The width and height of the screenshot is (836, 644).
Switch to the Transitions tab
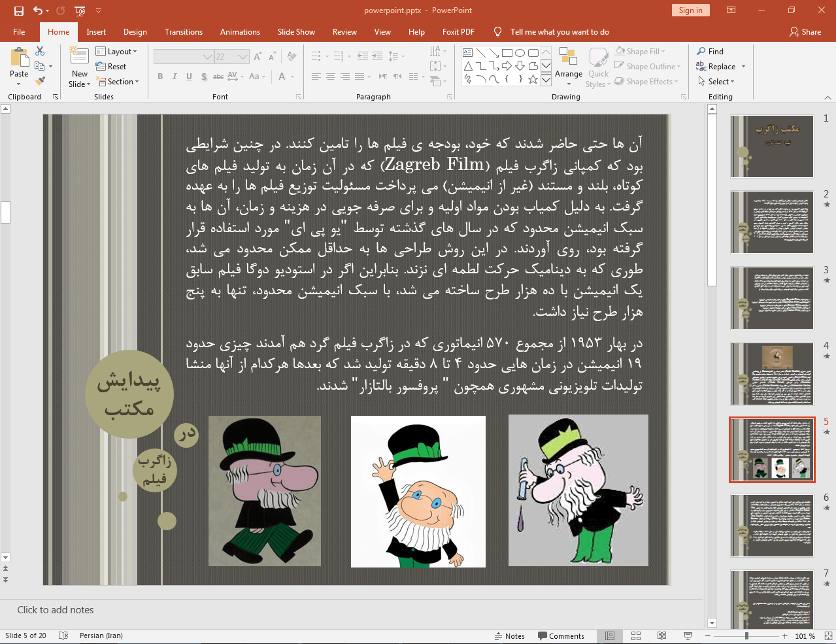click(x=184, y=31)
